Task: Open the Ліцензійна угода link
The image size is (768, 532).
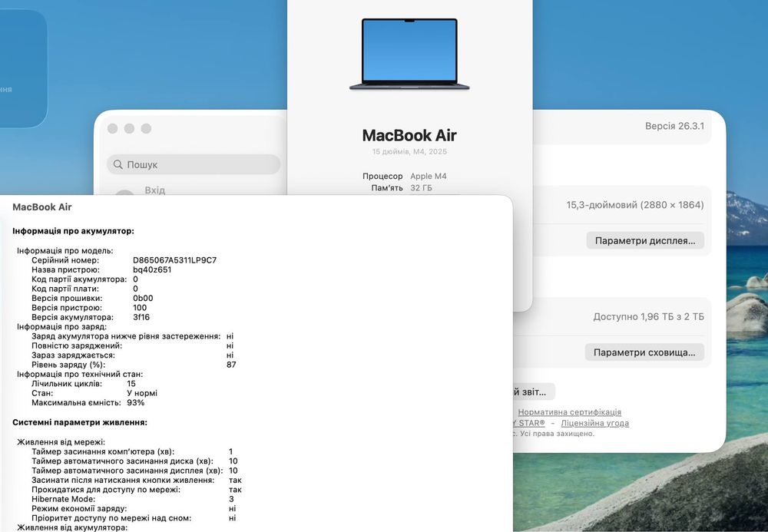Action: pyautogui.click(x=594, y=423)
